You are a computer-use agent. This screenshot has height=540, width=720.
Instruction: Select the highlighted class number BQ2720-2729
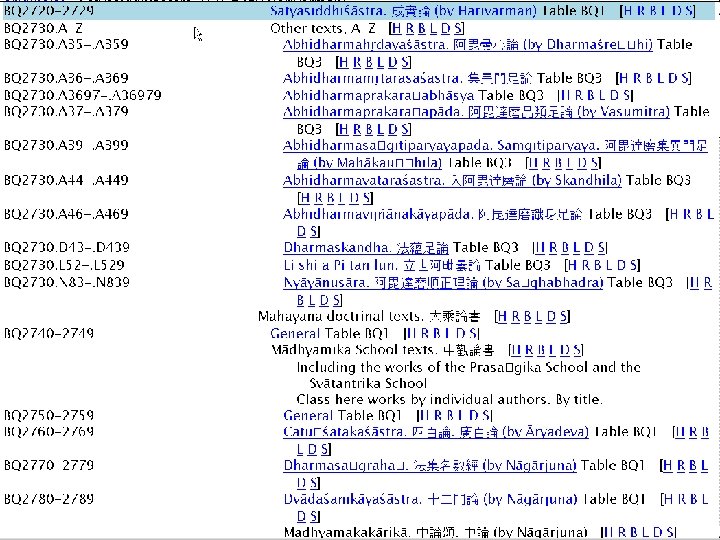point(49,10)
